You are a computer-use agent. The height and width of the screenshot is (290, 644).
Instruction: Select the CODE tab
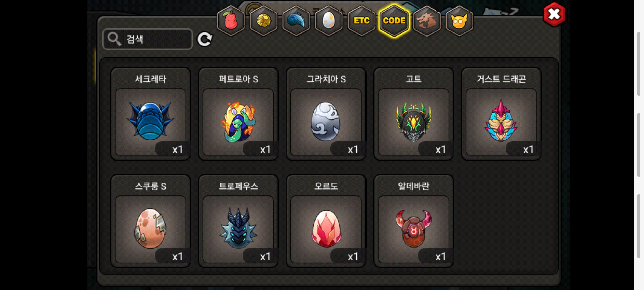(394, 21)
